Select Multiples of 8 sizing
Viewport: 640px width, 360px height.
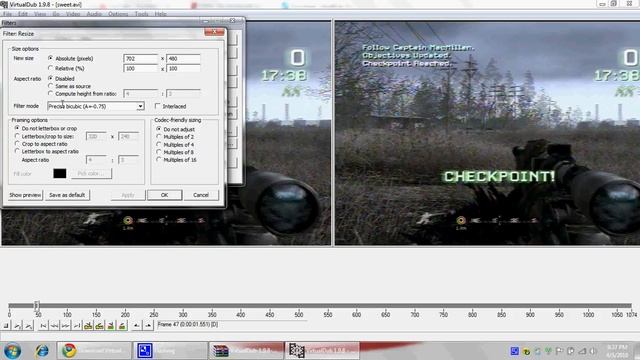(175, 152)
